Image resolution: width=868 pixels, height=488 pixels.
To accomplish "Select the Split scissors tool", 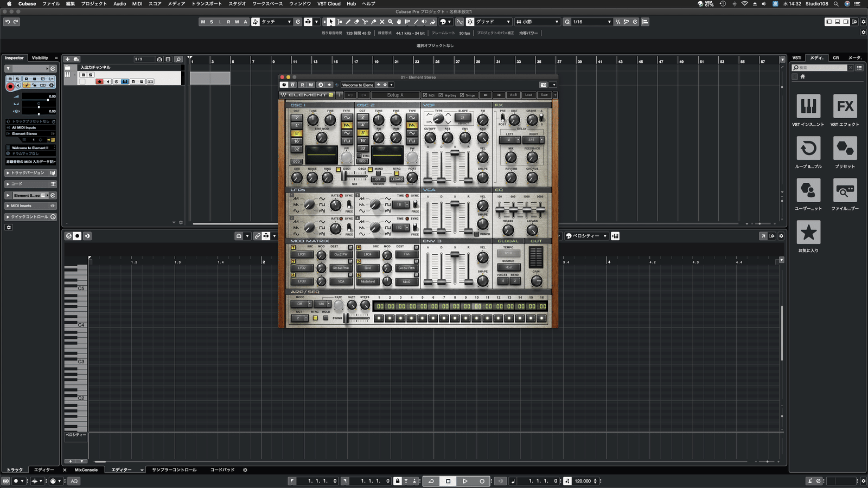I will (365, 22).
